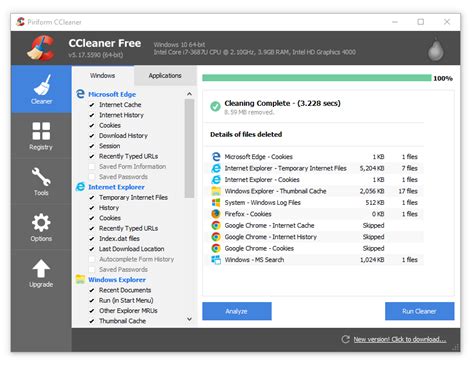This screenshot has width=474, height=369.
Task: Click Edge icon in Microsoft Edge Cookies row
Action: (x=216, y=157)
